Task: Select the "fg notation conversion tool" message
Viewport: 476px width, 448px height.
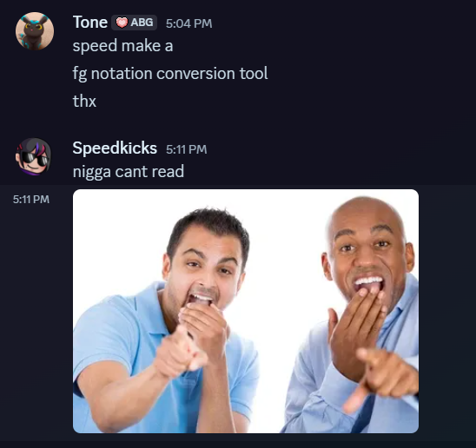Action: [170, 74]
